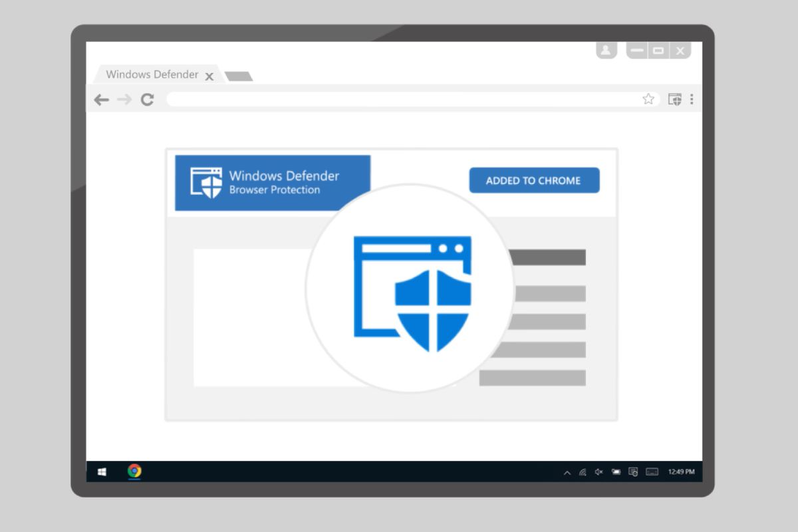Click the battery icon in the system tray
This screenshot has width=798, height=532.
coord(616,471)
